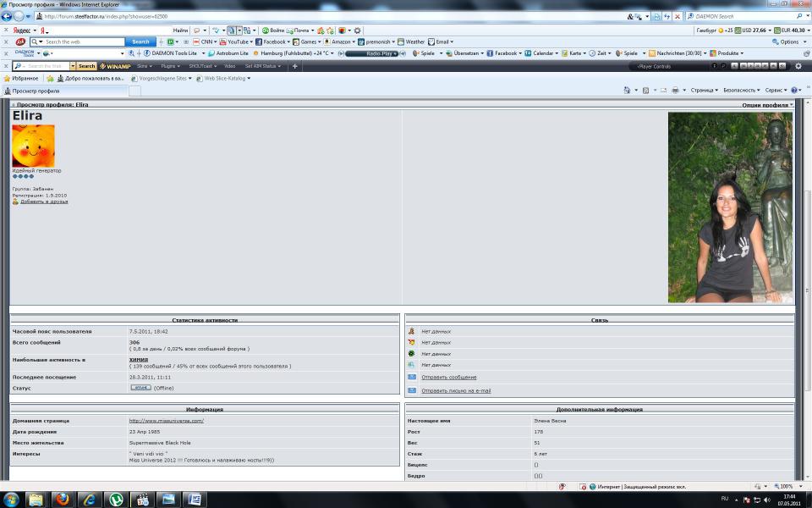
Task: Click the Yandex toolbar Почта mail icon
Action: pos(294,30)
